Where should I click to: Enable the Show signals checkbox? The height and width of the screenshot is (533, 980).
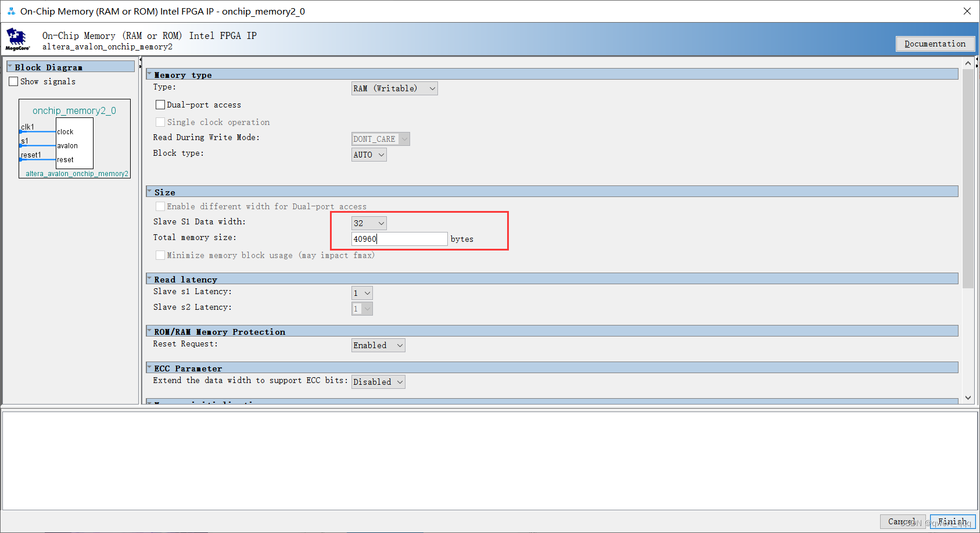pyautogui.click(x=13, y=81)
